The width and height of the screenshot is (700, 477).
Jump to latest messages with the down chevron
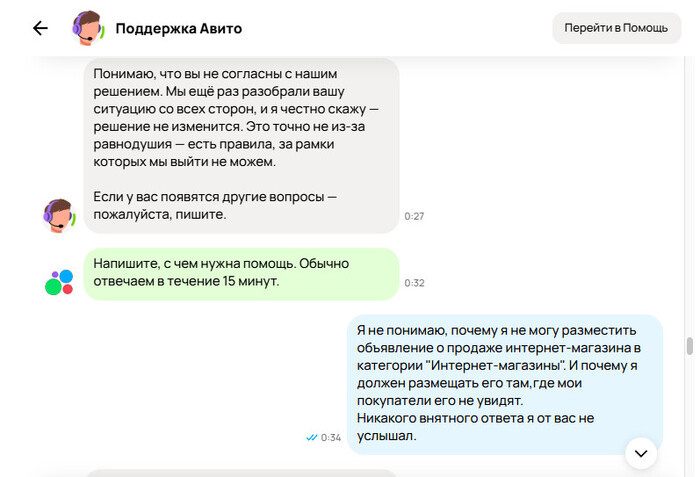641,453
